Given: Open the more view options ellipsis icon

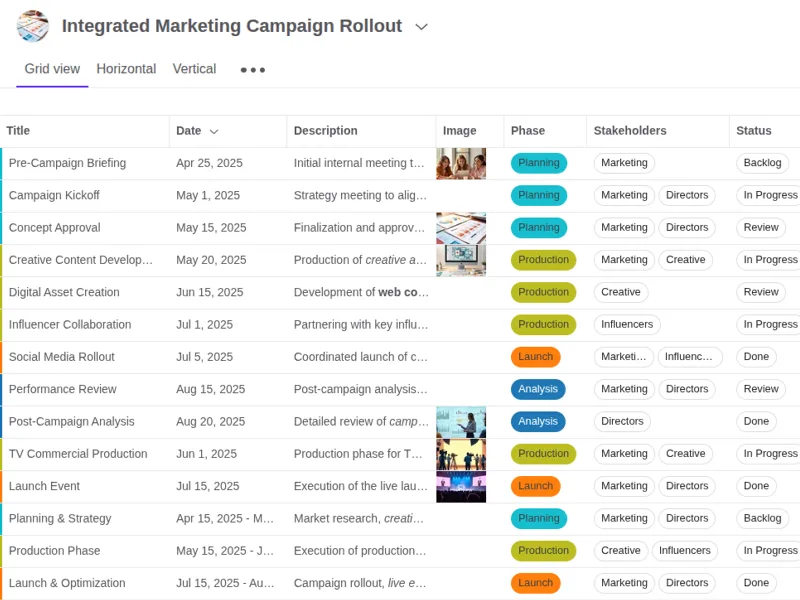Looking at the screenshot, I should click(x=252, y=69).
